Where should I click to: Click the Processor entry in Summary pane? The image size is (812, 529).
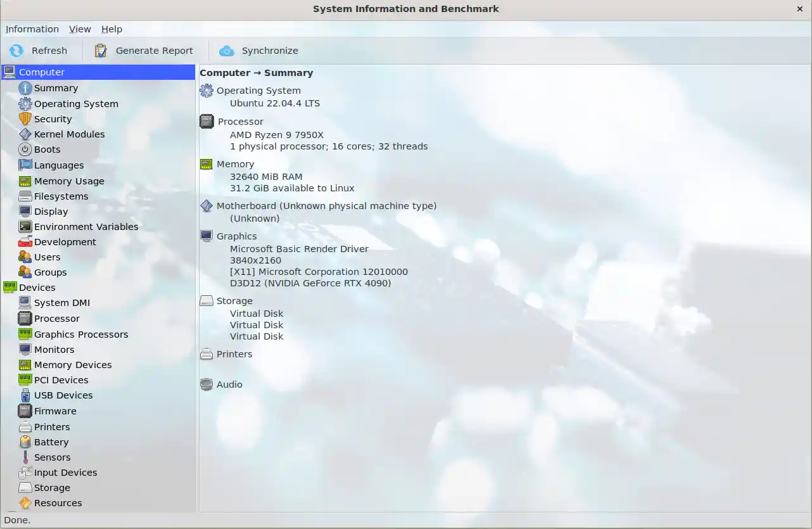tap(240, 122)
